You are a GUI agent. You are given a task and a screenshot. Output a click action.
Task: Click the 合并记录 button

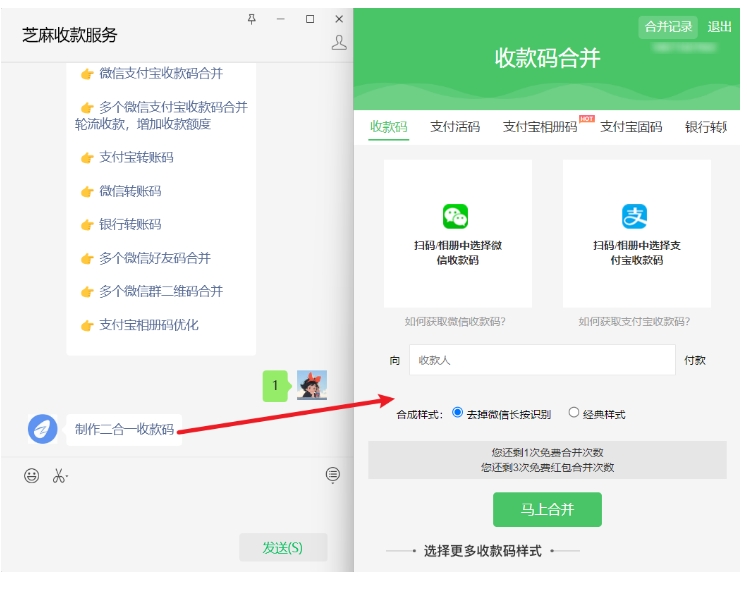click(668, 27)
